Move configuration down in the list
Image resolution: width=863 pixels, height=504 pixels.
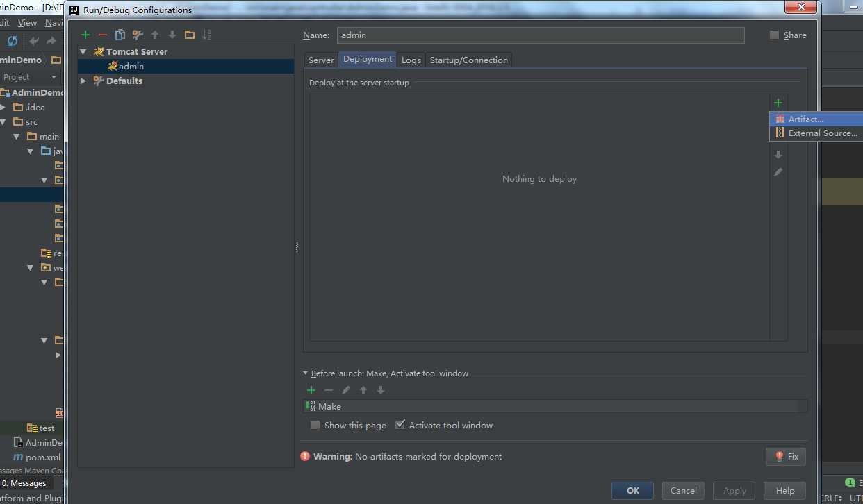(172, 35)
